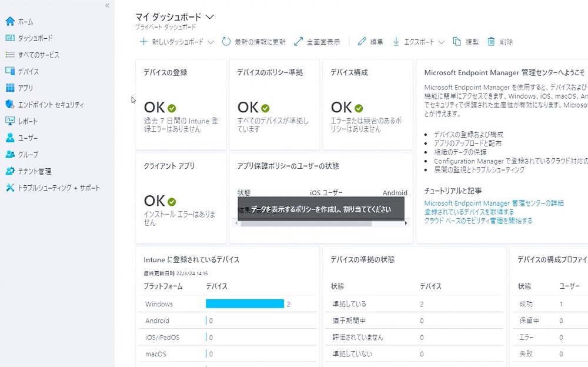Viewport: 588px width, 367px height.
Task: Click green check on クライアント アプリ tile
Action: point(172,202)
